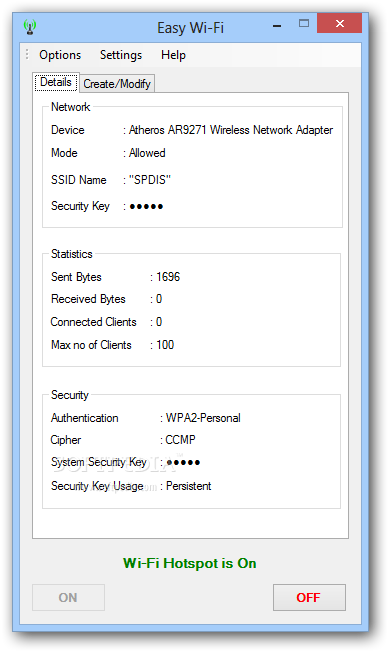Viewport: 389px width, 652px height.
Task: Click the Easy Wi-Fi title text
Action: pos(190,28)
